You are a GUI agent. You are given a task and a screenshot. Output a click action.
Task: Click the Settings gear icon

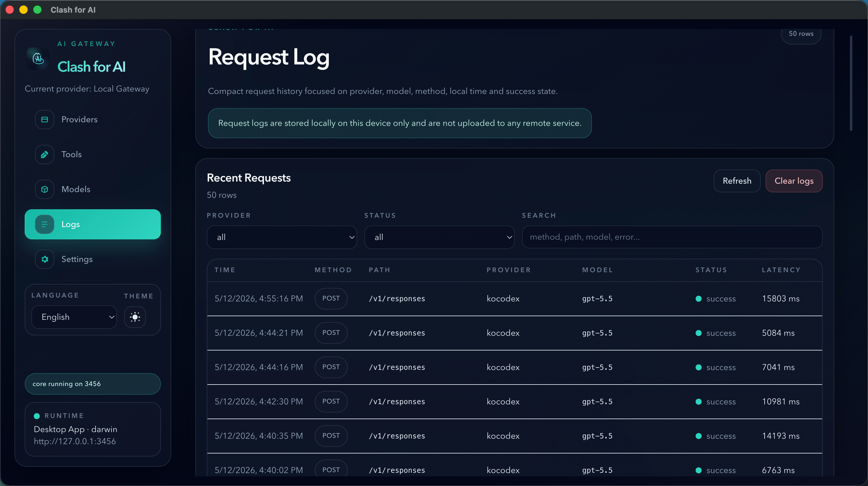[45, 259]
